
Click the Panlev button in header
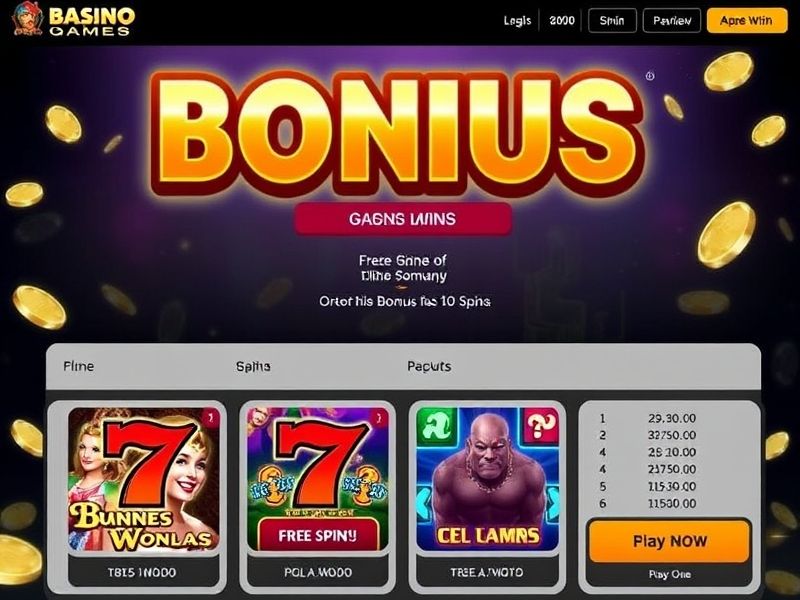[672, 20]
